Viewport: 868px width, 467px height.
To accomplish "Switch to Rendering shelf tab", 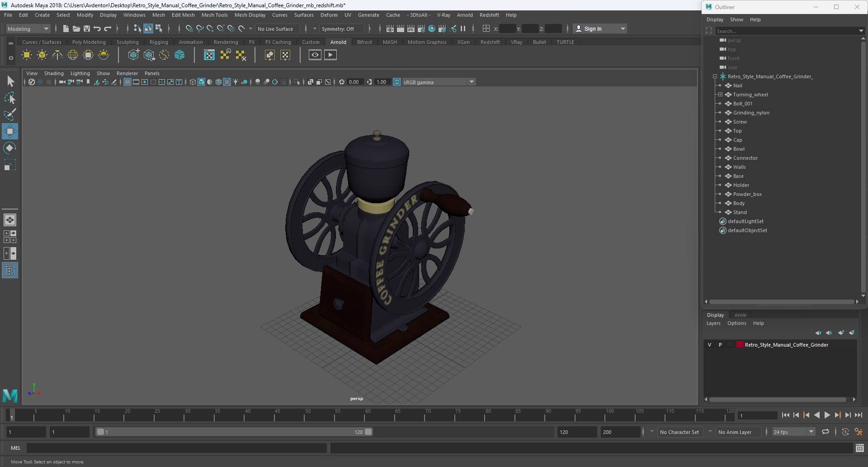I will coord(226,42).
